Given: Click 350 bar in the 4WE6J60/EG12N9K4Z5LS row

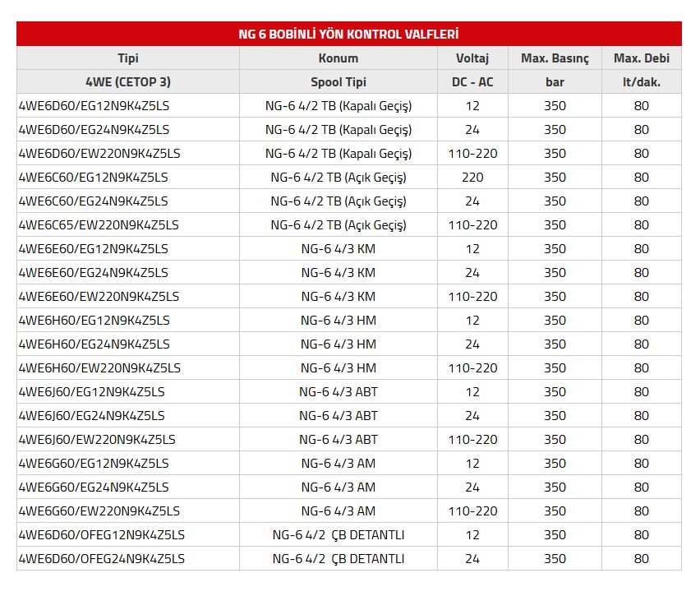Looking at the screenshot, I should pos(555,392).
